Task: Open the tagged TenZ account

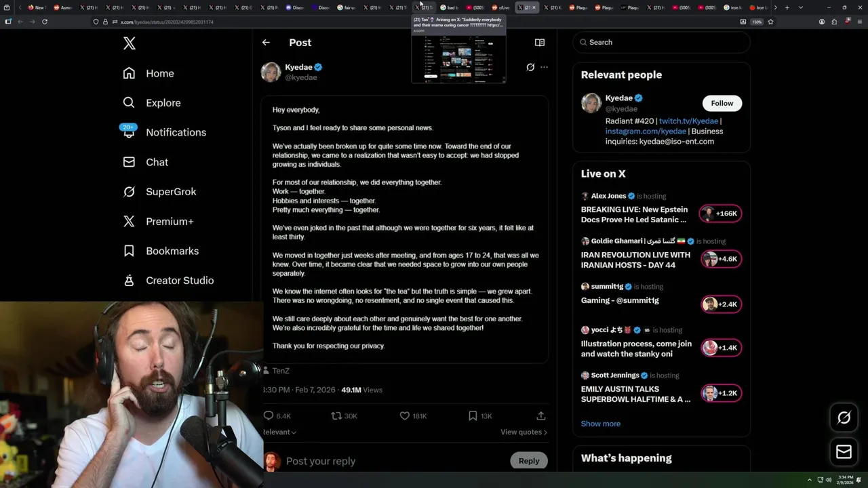Action: coord(280,371)
